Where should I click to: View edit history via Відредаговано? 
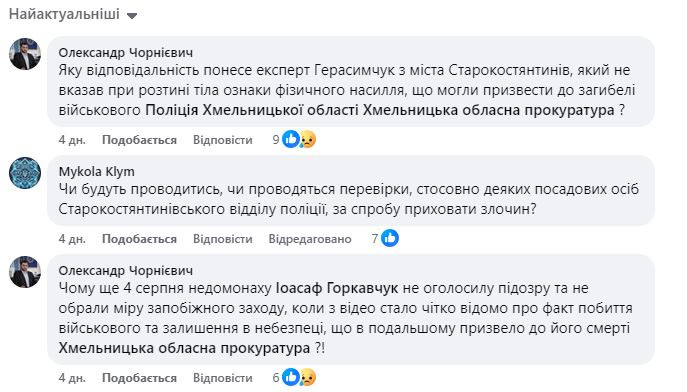coord(310,239)
